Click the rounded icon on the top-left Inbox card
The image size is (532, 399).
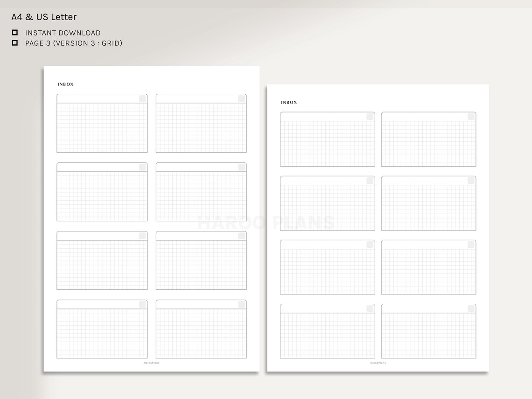[142, 98]
